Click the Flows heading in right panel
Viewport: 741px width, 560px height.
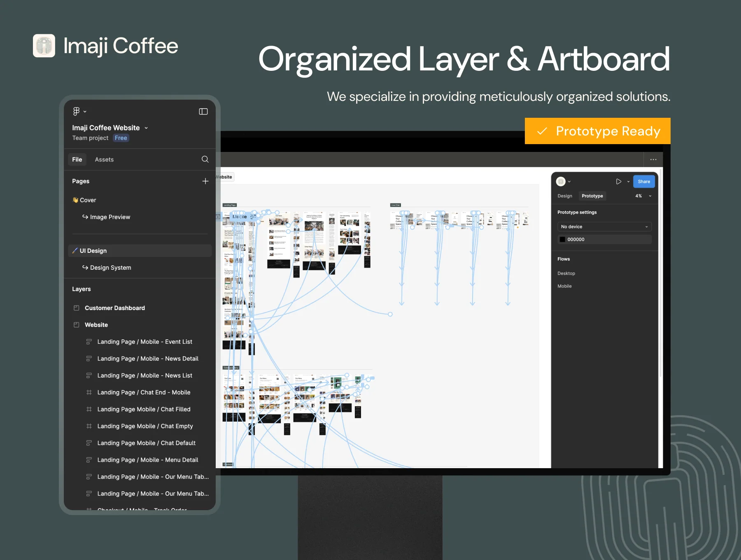click(564, 259)
